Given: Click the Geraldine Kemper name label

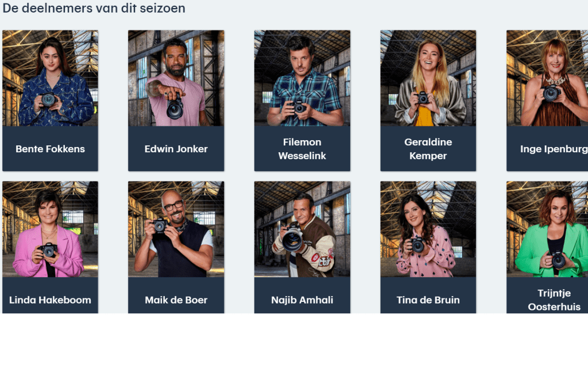Looking at the screenshot, I should click(x=428, y=149).
